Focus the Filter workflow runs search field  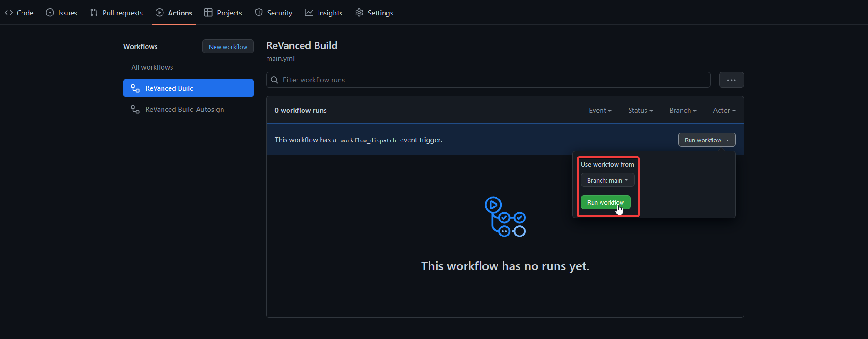coord(488,80)
